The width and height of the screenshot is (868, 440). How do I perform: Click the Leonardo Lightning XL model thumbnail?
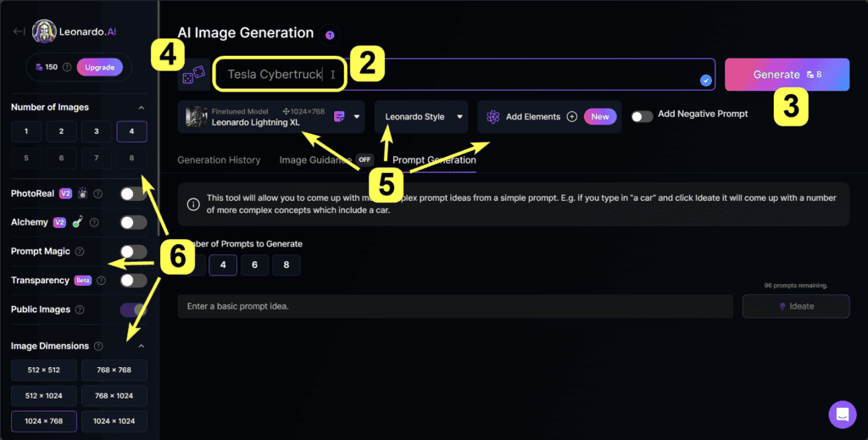point(197,116)
